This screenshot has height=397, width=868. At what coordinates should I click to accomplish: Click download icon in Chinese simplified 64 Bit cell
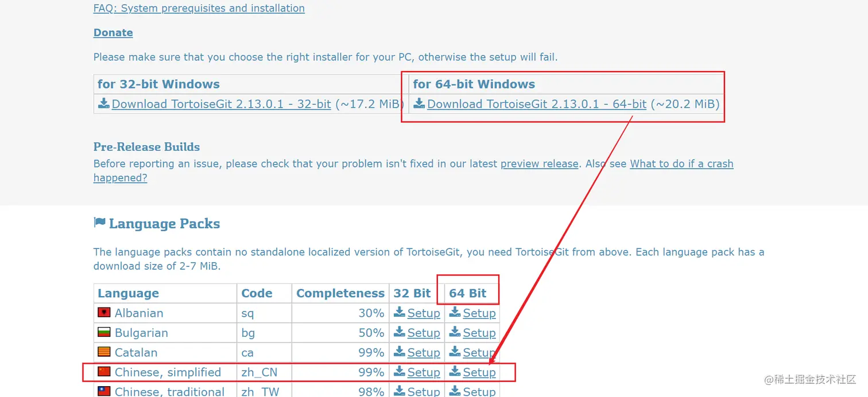[455, 372]
